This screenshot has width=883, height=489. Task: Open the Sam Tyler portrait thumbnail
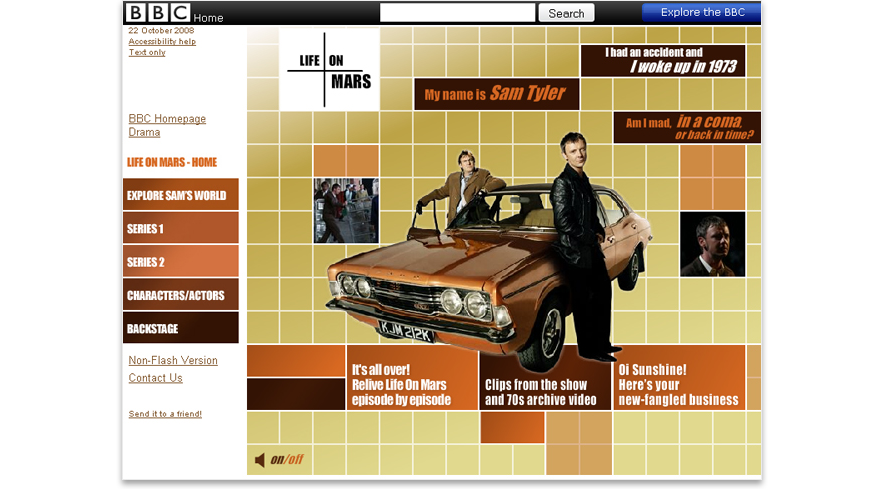712,244
